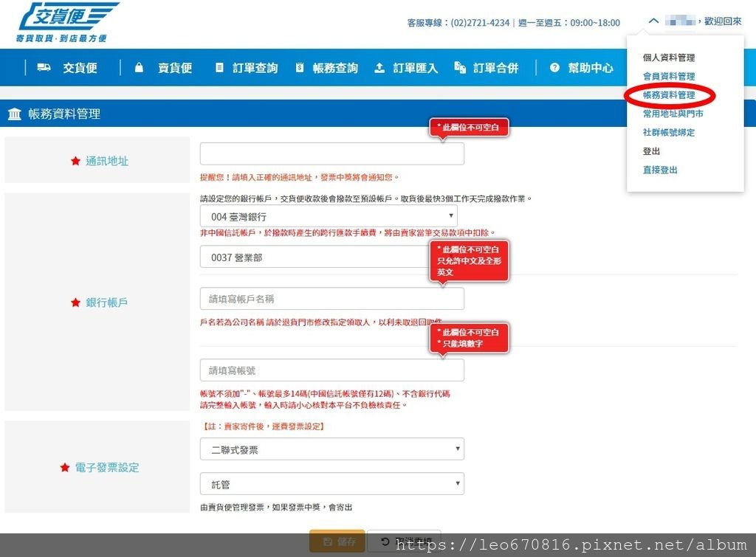
Task: Click the 取消重填 reset button
Action: pyautogui.click(x=404, y=541)
